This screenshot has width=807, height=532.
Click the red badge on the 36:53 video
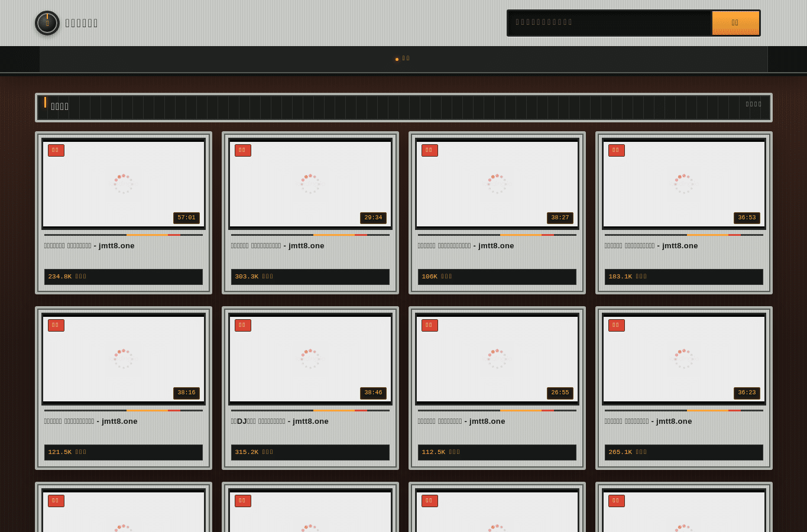[x=617, y=150]
